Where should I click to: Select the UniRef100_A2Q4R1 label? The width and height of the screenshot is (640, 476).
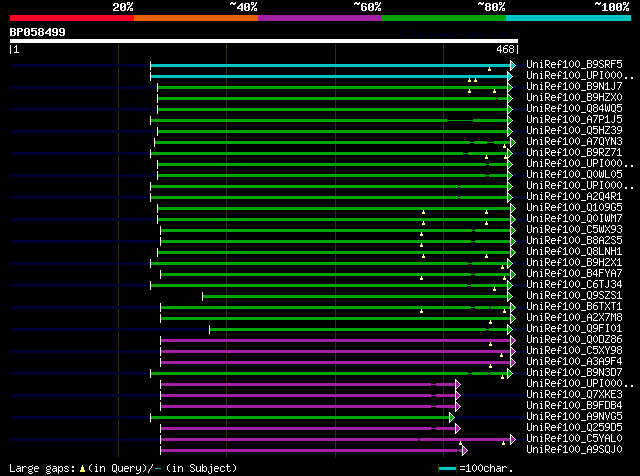pyautogui.click(x=574, y=196)
